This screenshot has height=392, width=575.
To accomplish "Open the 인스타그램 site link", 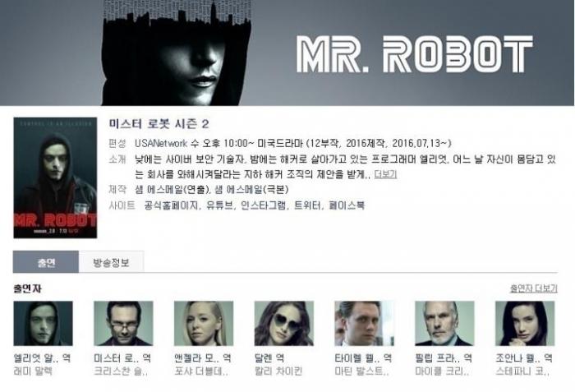I will tap(264, 205).
